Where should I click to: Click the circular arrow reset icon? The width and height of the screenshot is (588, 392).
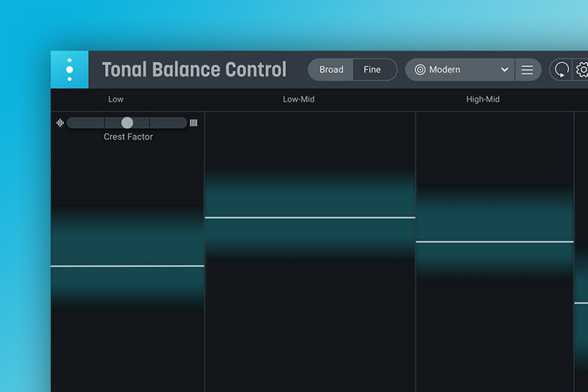point(562,70)
